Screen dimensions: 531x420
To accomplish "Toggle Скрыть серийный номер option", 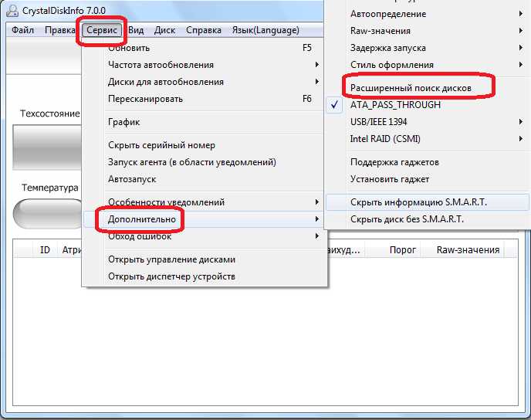I will (205, 145).
